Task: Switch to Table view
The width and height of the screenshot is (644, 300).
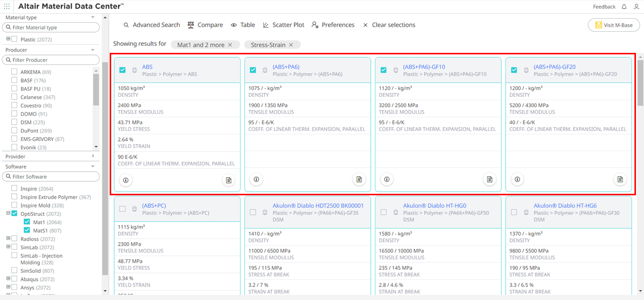Action: pos(243,25)
